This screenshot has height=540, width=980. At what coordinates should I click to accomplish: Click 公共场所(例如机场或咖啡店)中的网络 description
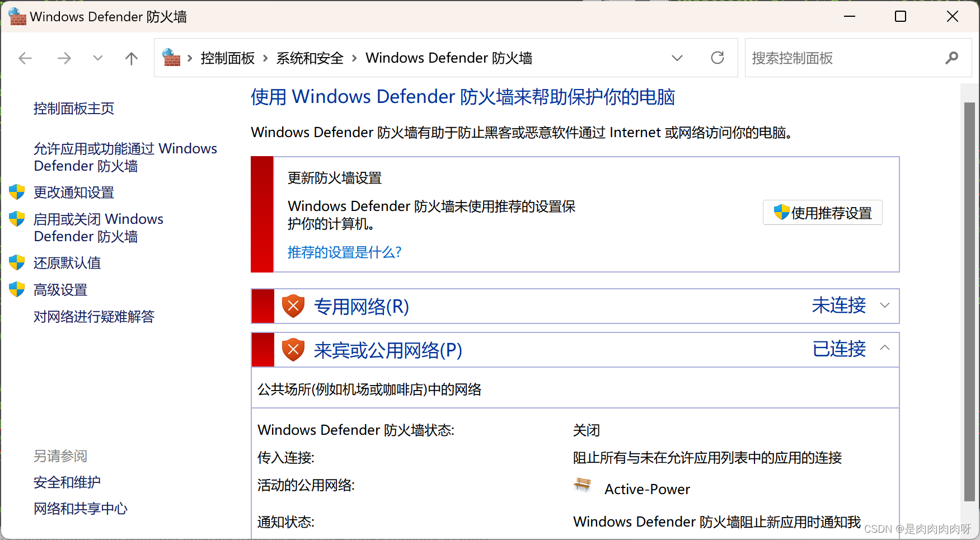pyautogui.click(x=369, y=389)
